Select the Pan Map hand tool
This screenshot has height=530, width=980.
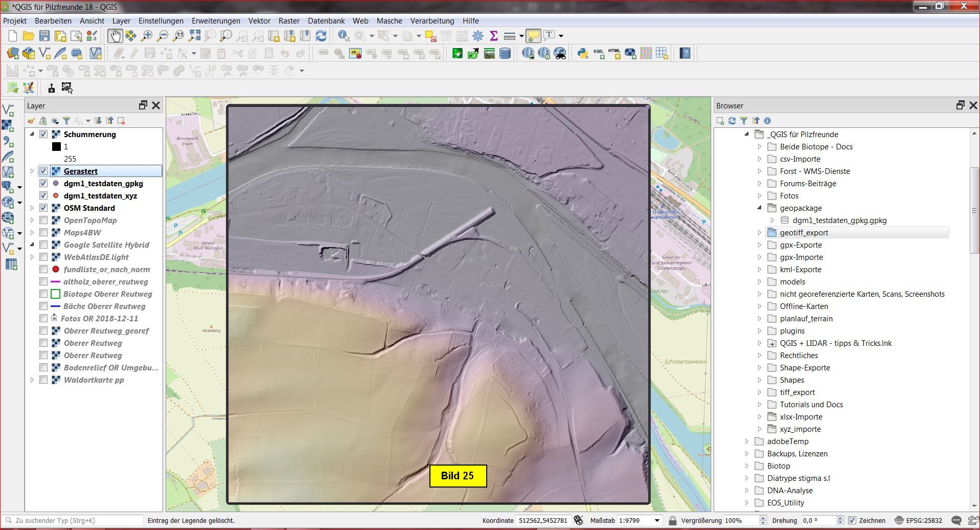point(114,36)
